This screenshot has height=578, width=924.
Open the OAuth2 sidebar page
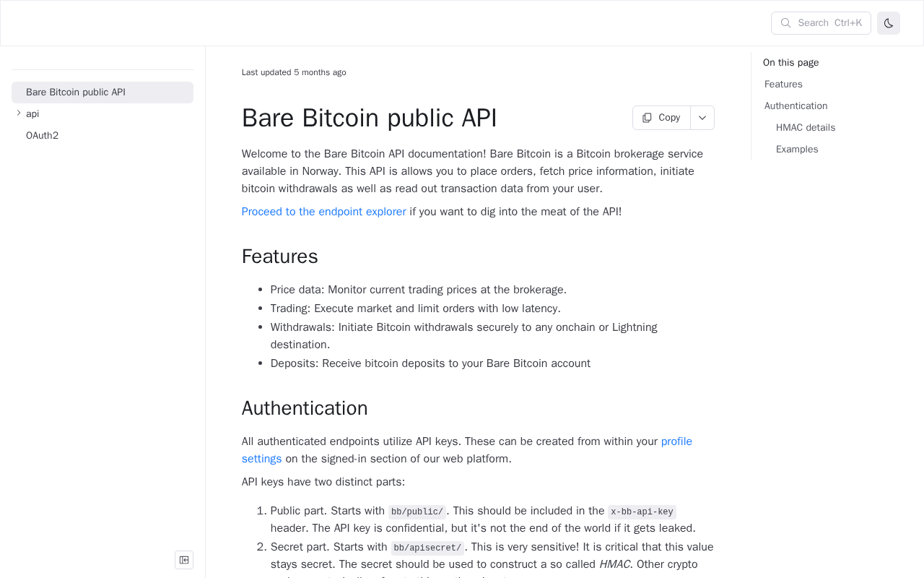coord(42,136)
